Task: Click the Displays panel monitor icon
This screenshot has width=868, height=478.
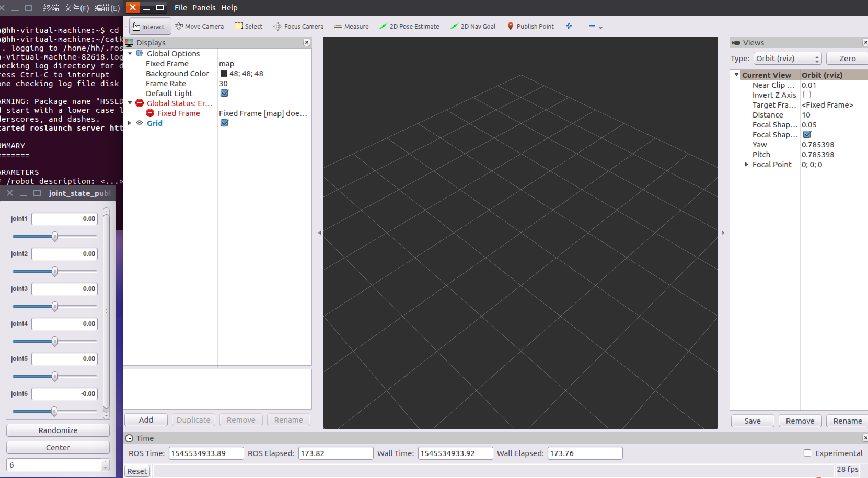Action: 130,43
